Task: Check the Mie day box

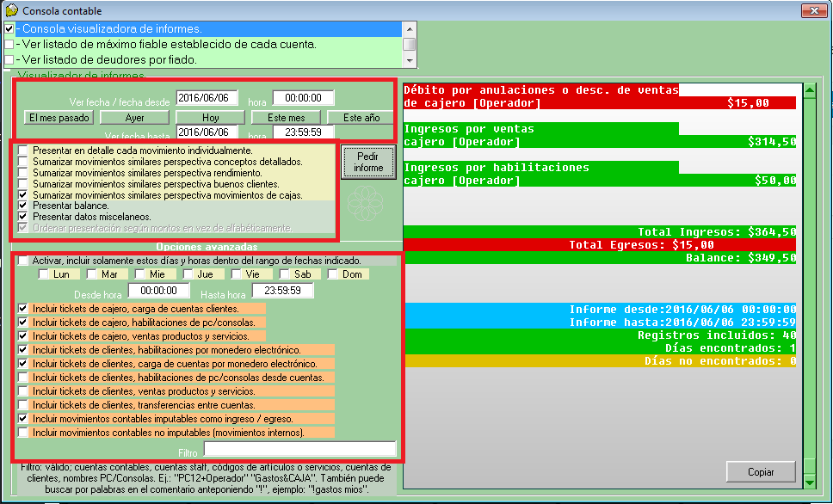Action: pos(139,274)
